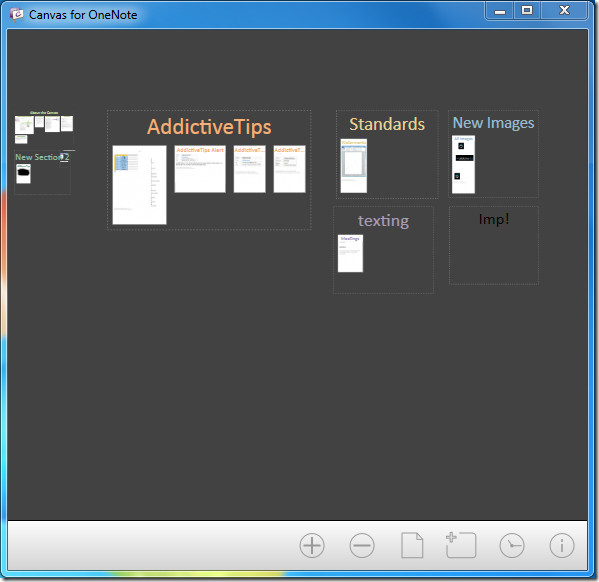
Task: Open the page thumbnail in New Images section
Action: (x=463, y=165)
